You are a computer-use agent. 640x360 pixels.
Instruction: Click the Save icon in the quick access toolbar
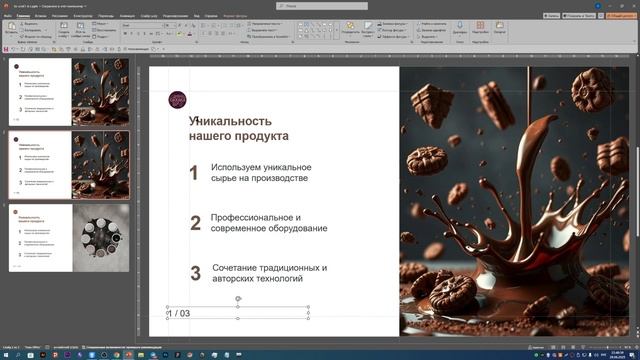click(6, 49)
